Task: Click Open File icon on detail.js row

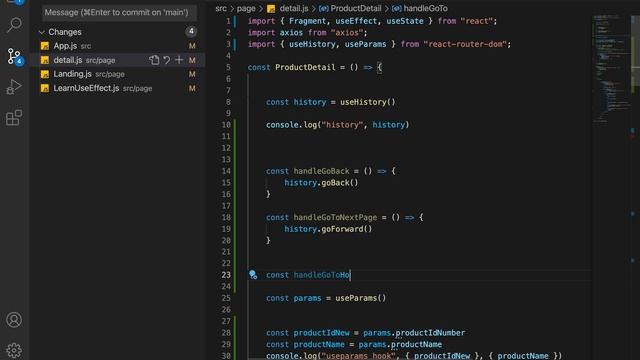Action: pos(154,60)
